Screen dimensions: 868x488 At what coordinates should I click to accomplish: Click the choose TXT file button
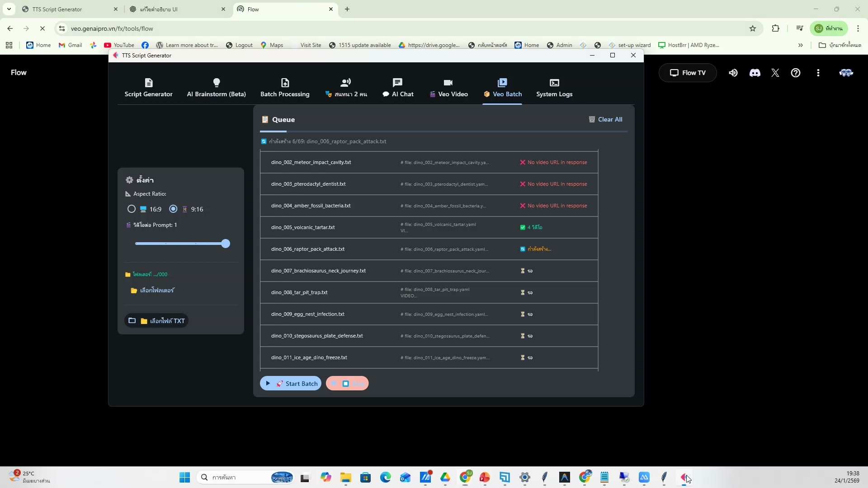[156, 321]
